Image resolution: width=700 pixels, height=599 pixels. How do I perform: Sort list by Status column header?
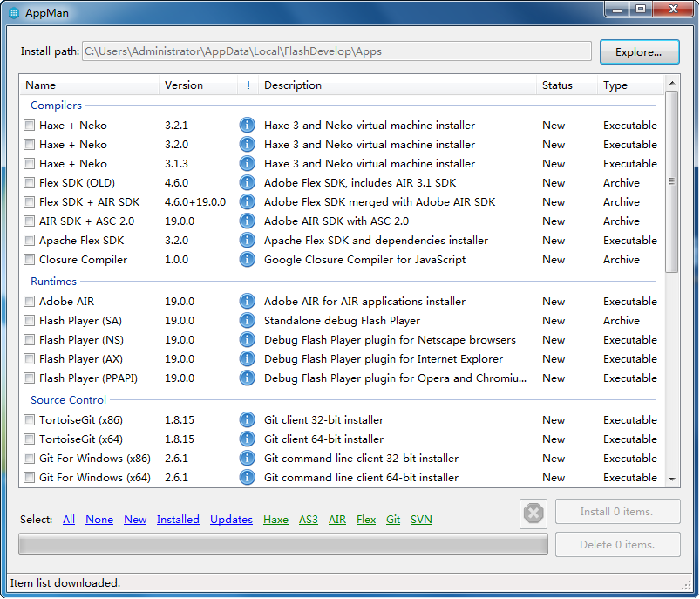coord(557,85)
